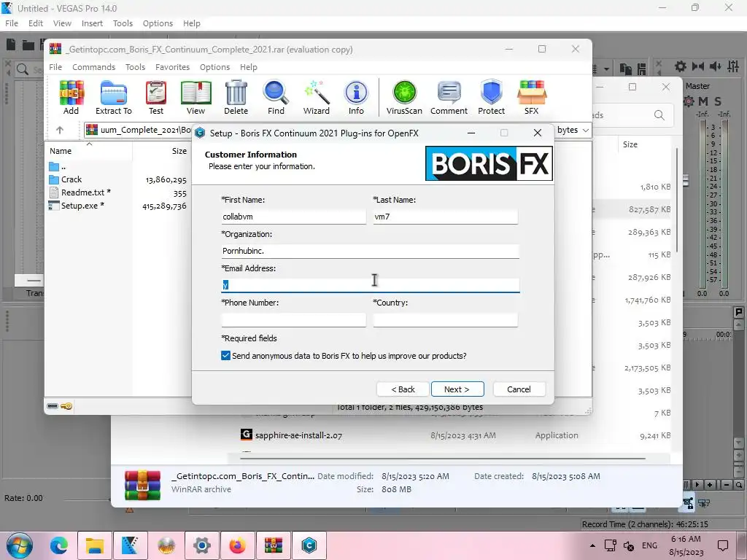Switch to Boris FX setup taskbar icon
747x560 pixels.
coord(309,545)
